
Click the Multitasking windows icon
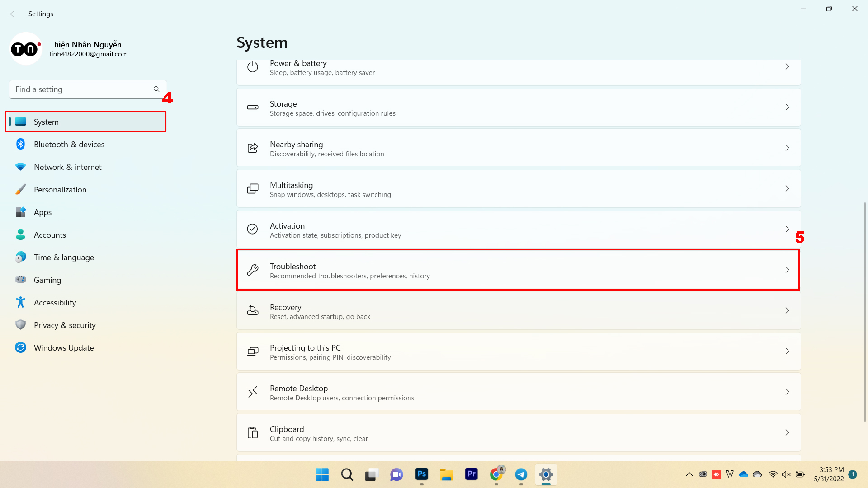(253, 188)
